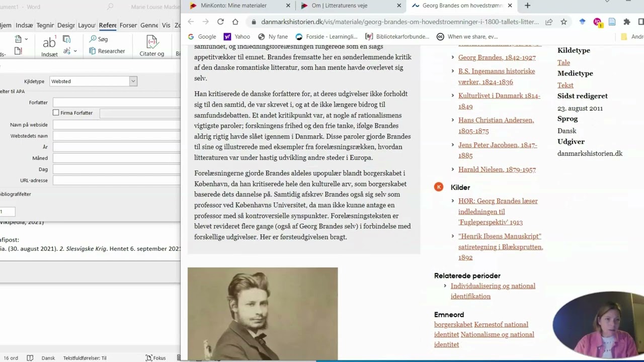Open the new tab plus button

(x=527, y=6)
